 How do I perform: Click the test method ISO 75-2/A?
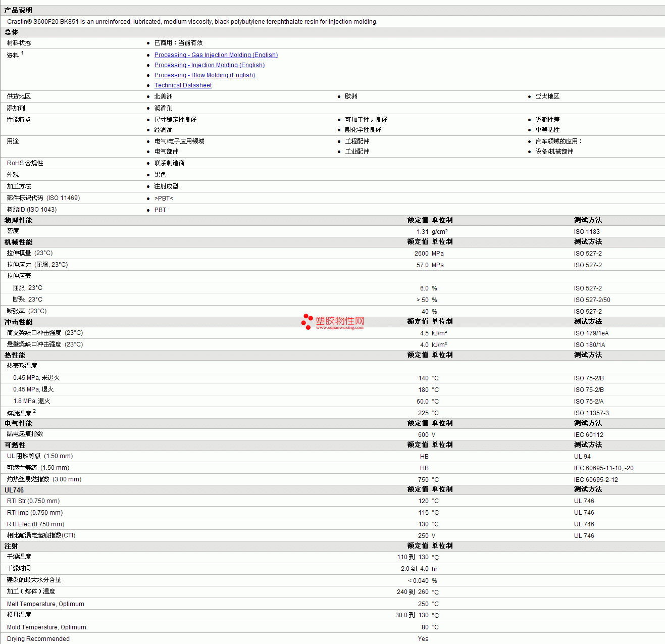click(x=589, y=402)
